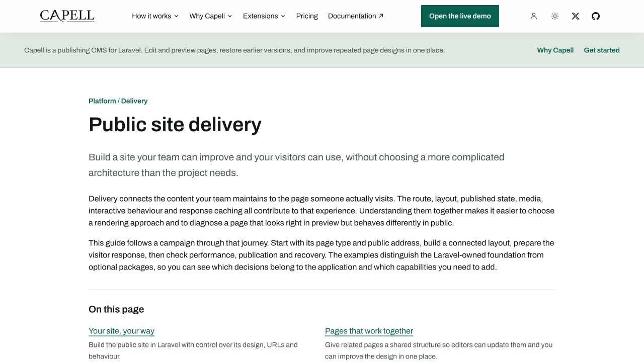Expand the Extensions dropdown
Image resolution: width=644 pixels, height=362 pixels.
[x=264, y=16]
